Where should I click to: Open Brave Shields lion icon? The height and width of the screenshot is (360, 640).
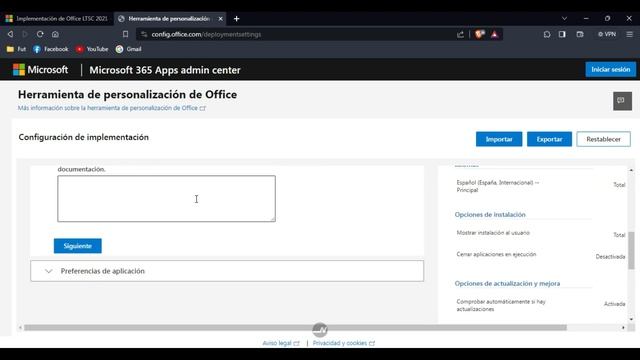[480, 34]
